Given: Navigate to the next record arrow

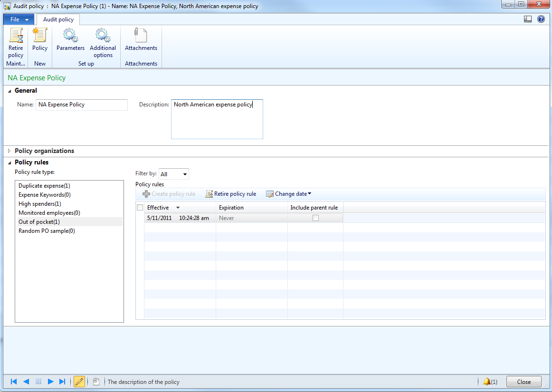Looking at the screenshot, I should [50, 382].
